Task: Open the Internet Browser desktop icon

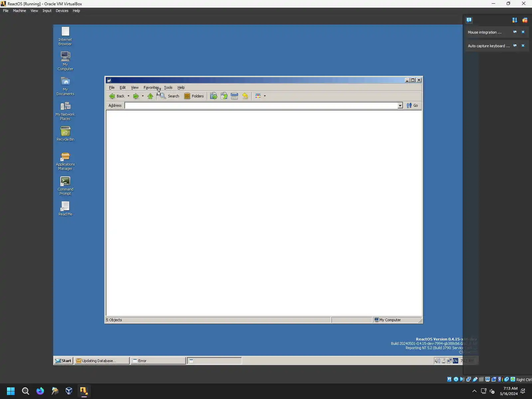Action: (65, 36)
